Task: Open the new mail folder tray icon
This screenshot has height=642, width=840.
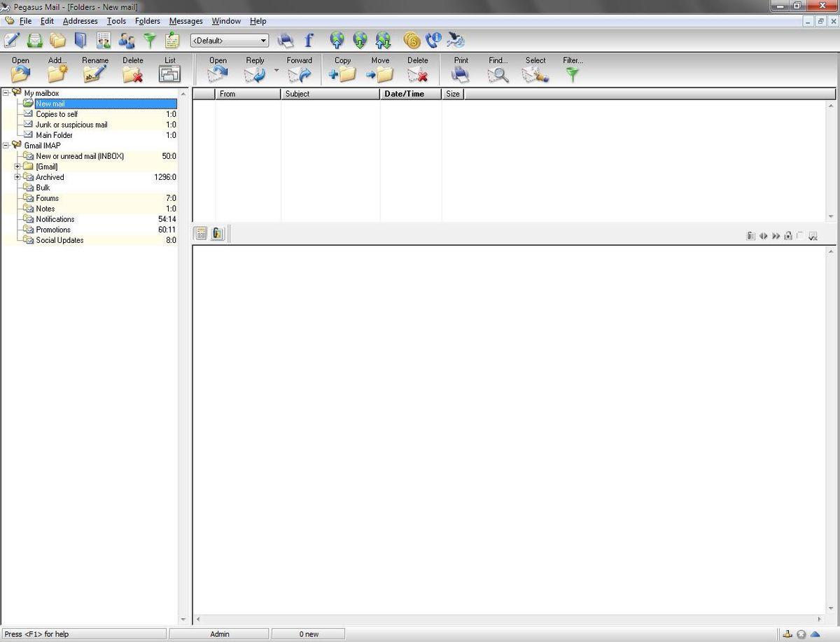Action: (34, 40)
